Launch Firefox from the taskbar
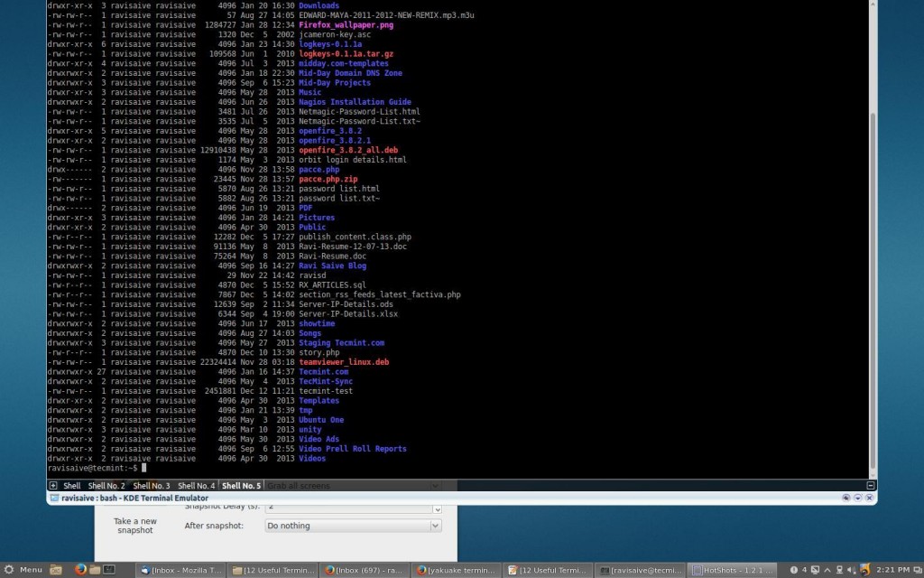The image size is (924, 578). (x=79, y=569)
